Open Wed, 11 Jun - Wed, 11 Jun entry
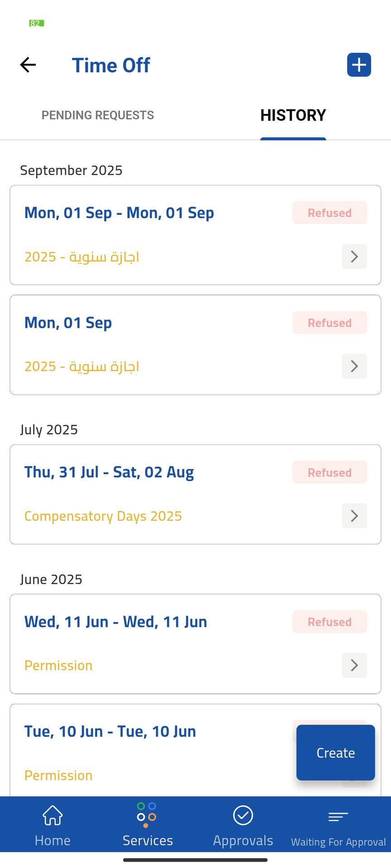Screen dimensions: 391x868 pyautogui.click(x=115, y=622)
